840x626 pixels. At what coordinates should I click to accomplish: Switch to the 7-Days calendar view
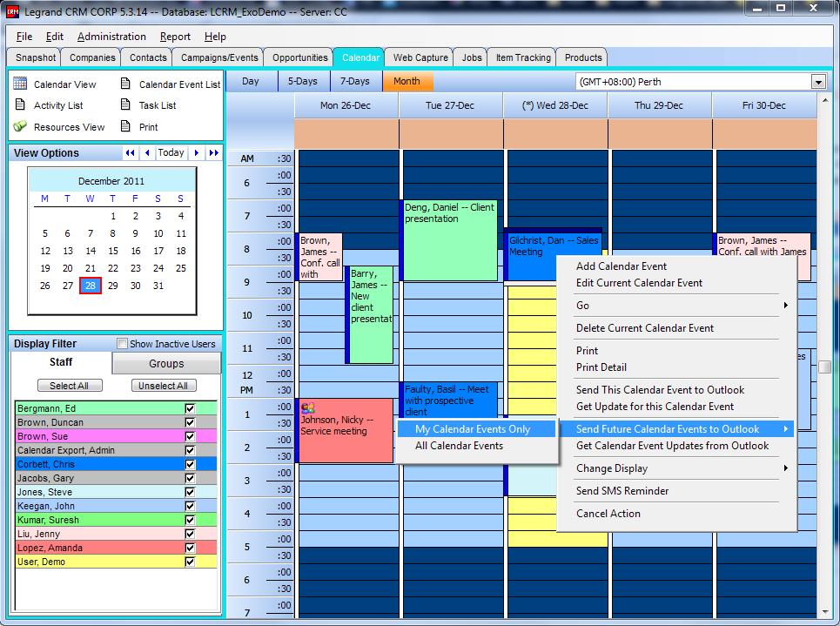pos(355,82)
